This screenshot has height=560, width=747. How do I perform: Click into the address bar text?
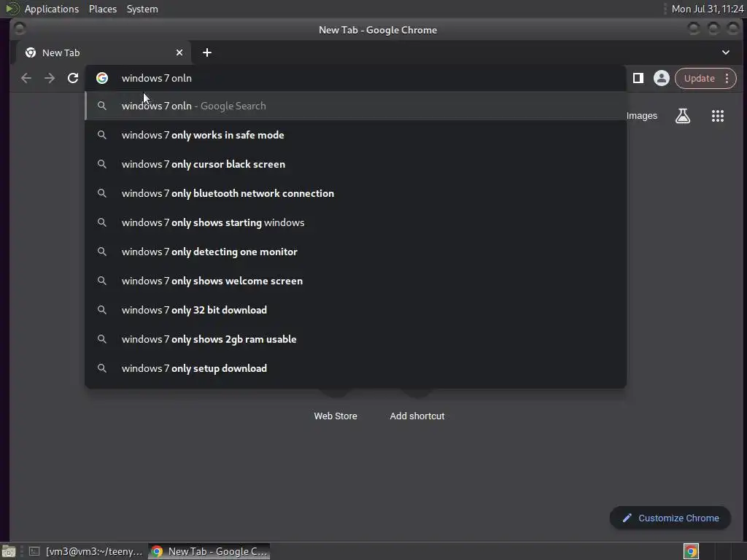point(156,78)
